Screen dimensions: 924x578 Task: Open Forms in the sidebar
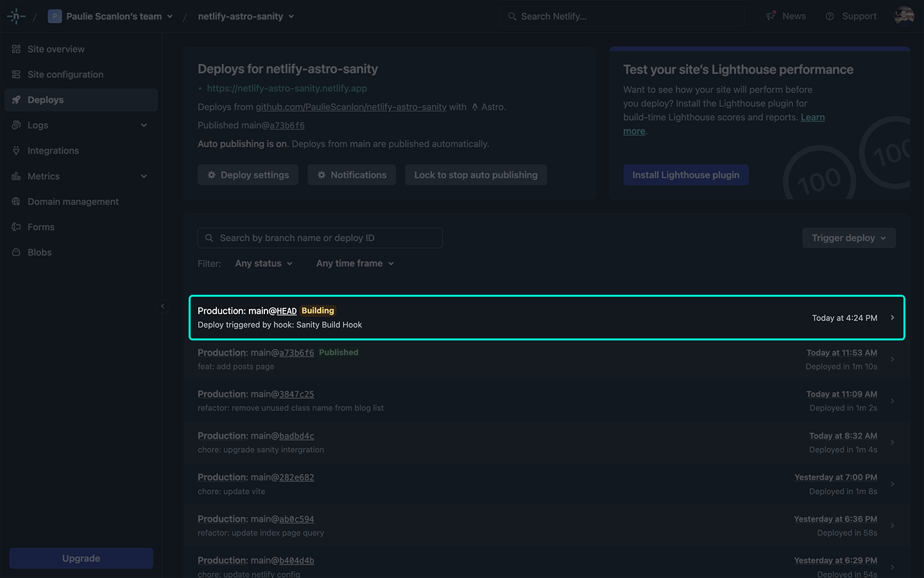81,227
